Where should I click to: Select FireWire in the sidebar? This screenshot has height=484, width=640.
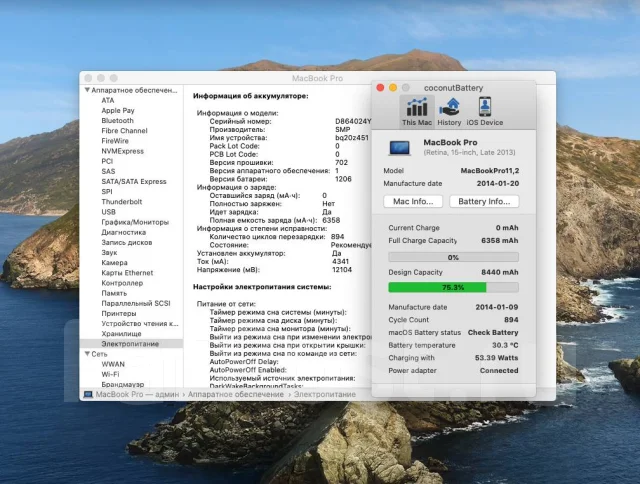pyautogui.click(x=115, y=141)
